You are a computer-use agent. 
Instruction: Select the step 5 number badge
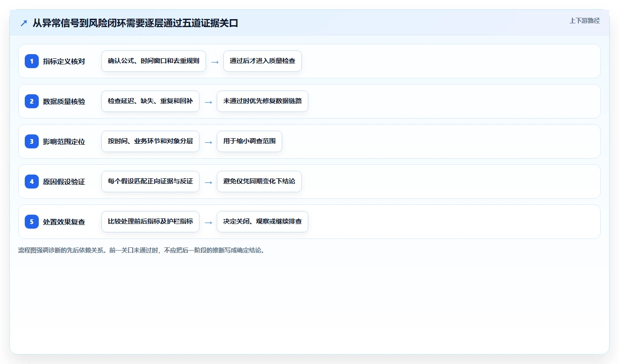[32, 222]
